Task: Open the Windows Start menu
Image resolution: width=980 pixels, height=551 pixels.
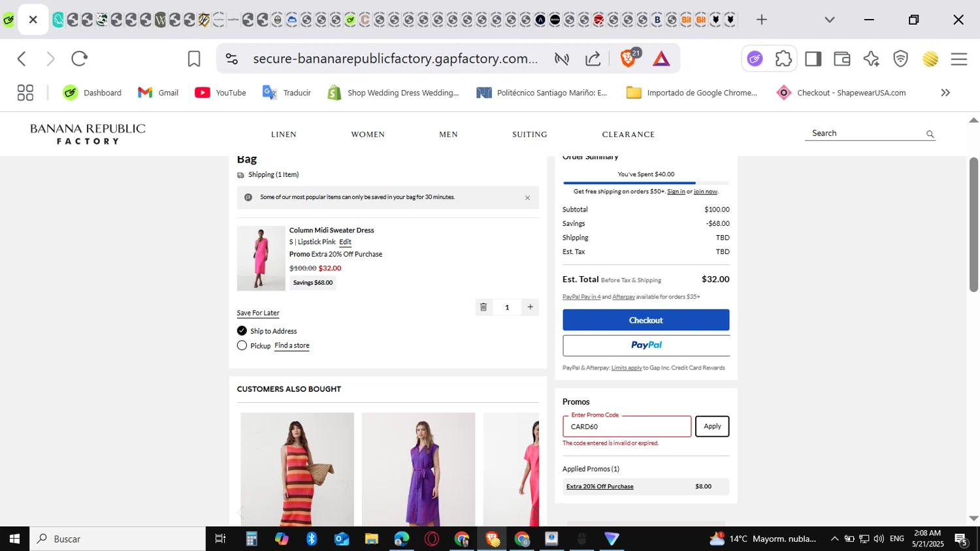Action: point(14,539)
